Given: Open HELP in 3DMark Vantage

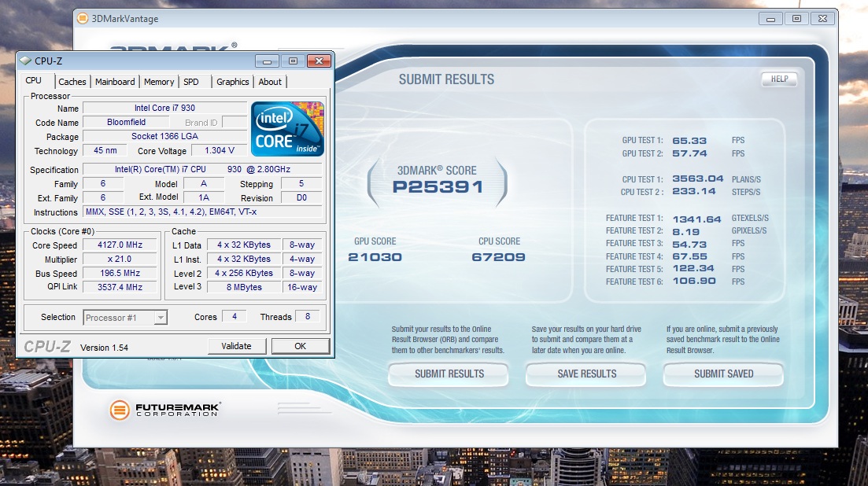Looking at the screenshot, I should coord(779,79).
